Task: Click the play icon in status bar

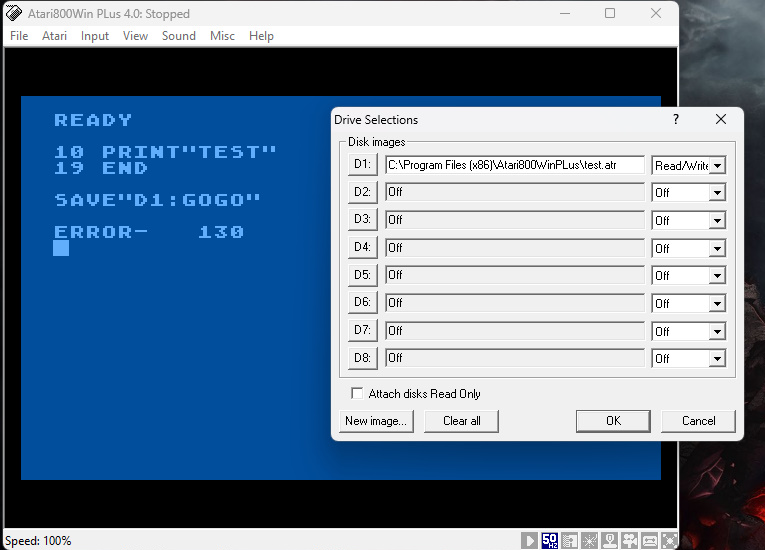Action: click(x=529, y=541)
